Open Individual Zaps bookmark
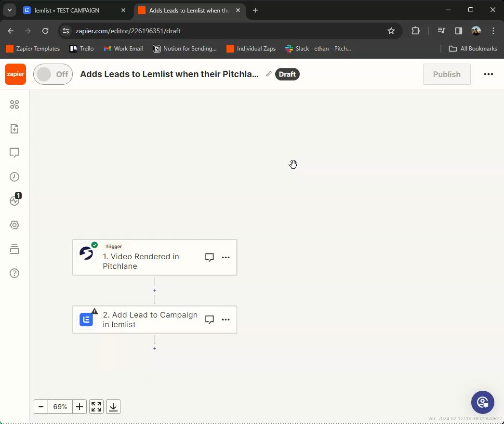504x424 pixels. pyautogui.click(x=251, y=49)
